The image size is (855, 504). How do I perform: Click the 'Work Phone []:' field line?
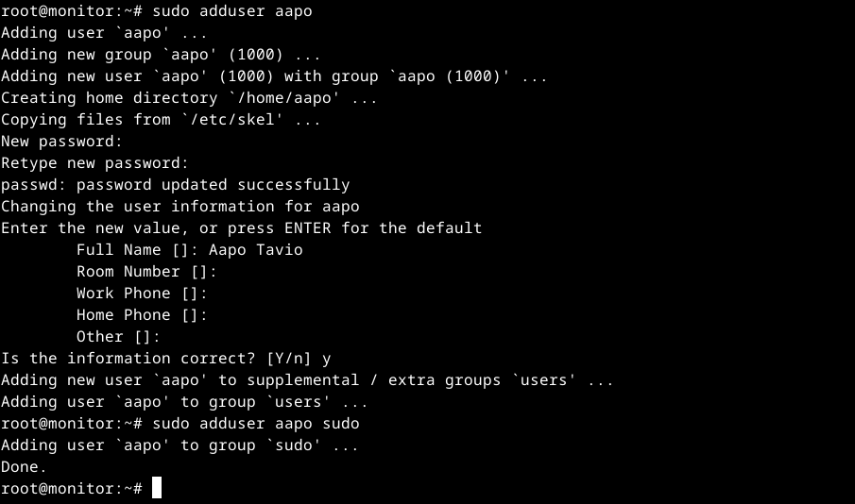pyautogui.click(x=142, y=294)
